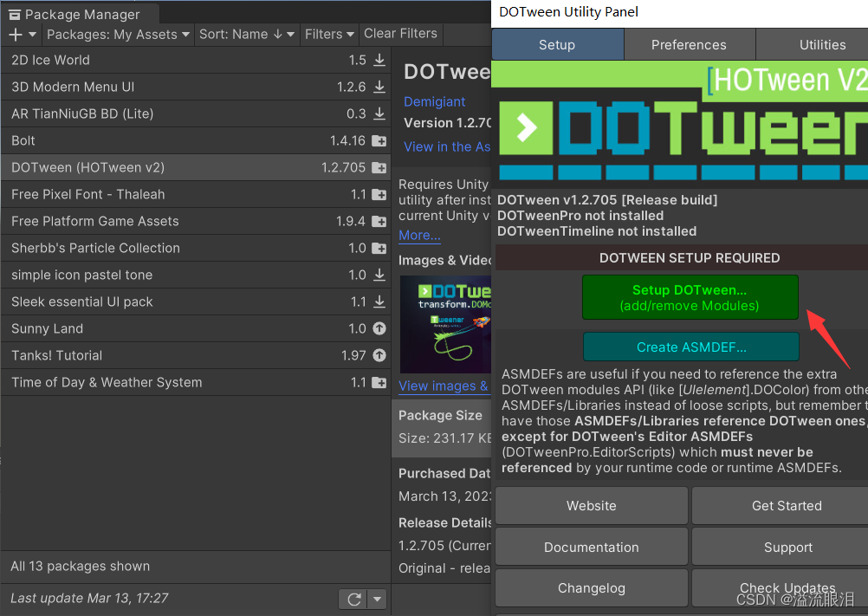
Task: Select the DOTween (HOTween v2) package
Action: (196, 167)
